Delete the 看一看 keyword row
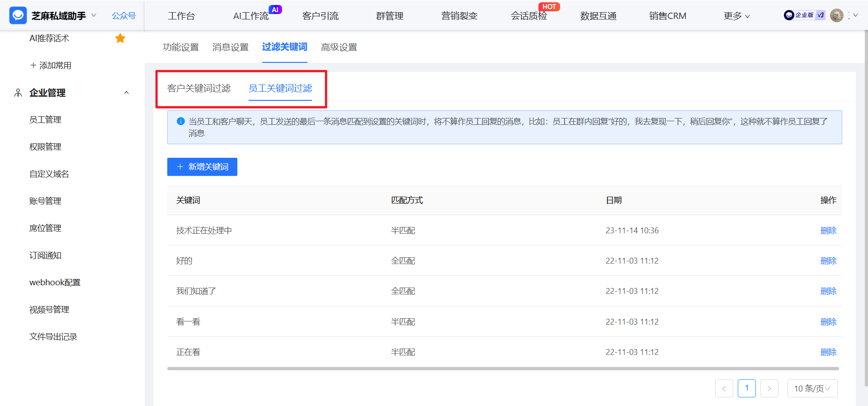Viewport: 868px width, 406px height. (x=828, y=322)
